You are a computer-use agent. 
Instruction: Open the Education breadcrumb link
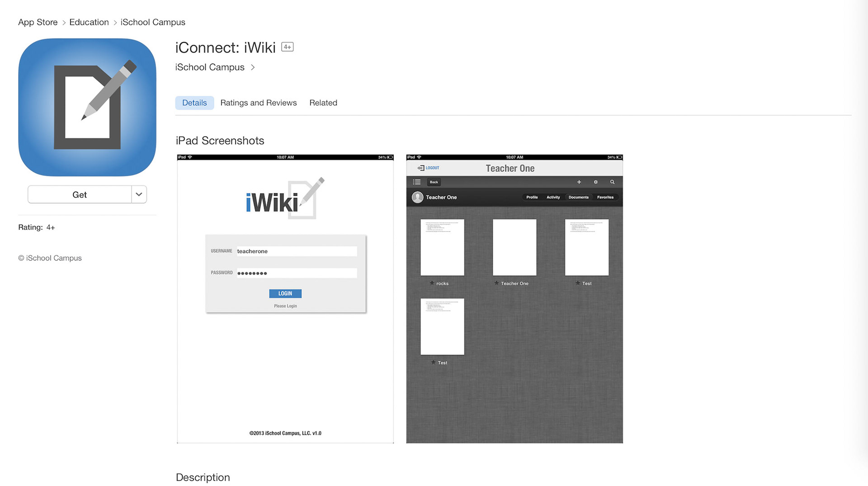(x=89, y=22)
